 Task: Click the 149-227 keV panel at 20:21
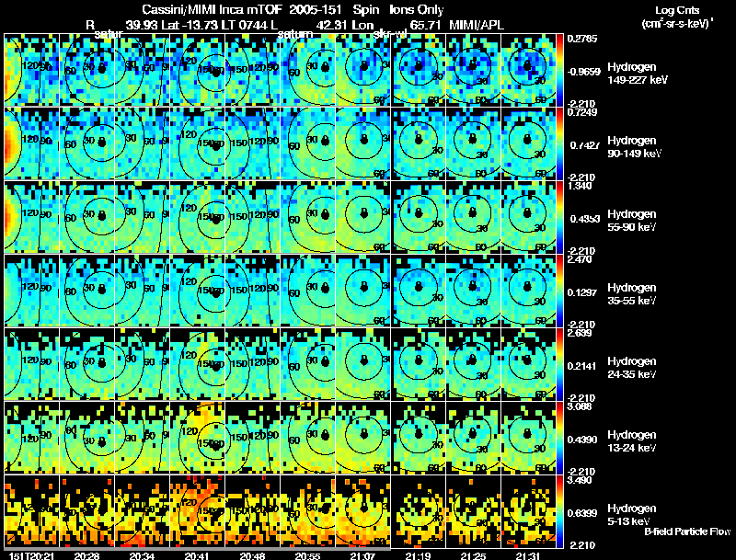point(32,69)
